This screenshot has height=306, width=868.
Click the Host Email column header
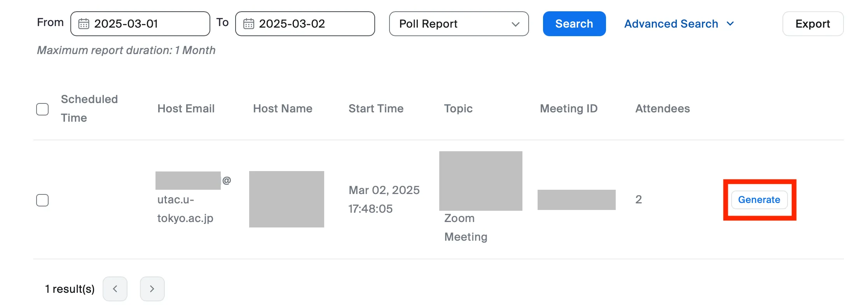coord(186,108)
